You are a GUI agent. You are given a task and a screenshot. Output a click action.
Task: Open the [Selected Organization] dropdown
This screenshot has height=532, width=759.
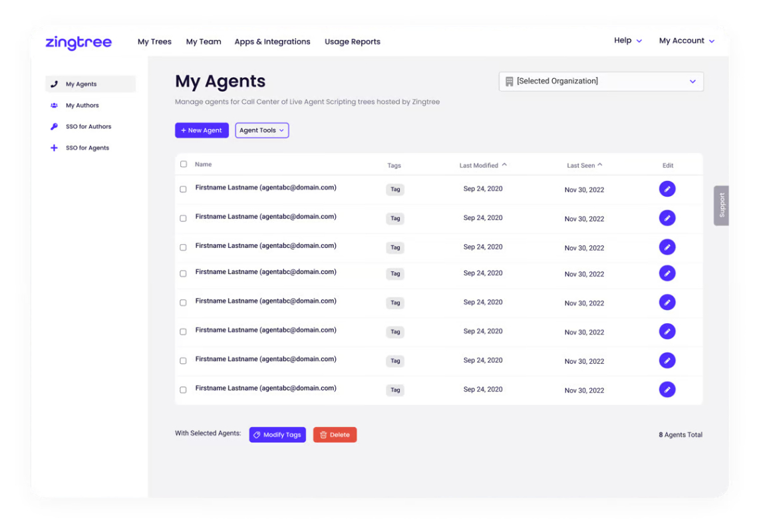click(x=601, y=81)
